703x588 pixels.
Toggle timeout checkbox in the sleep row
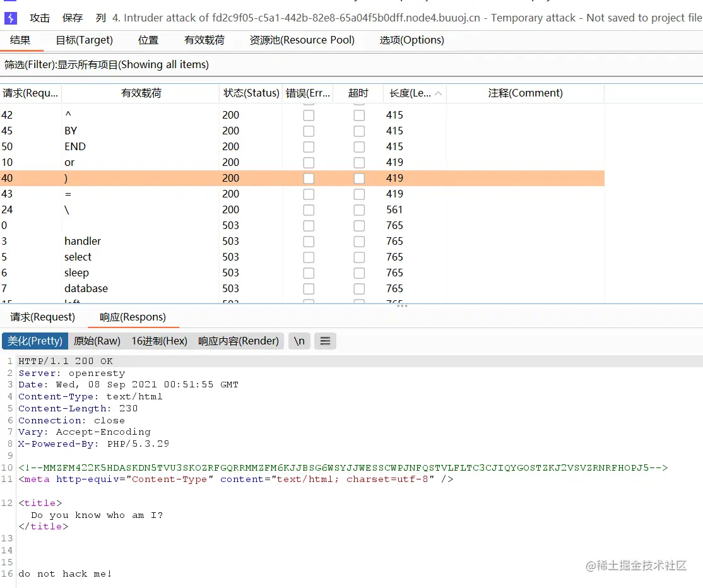[x=359, y=273]
